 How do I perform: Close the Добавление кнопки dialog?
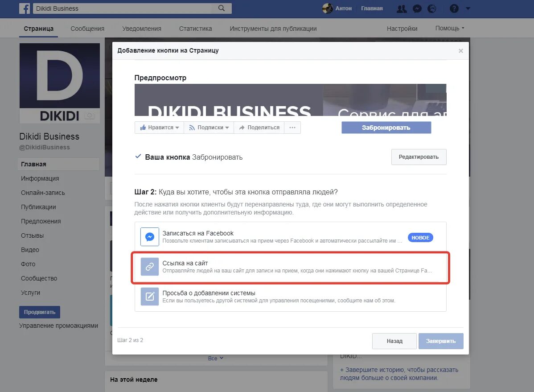461,51
